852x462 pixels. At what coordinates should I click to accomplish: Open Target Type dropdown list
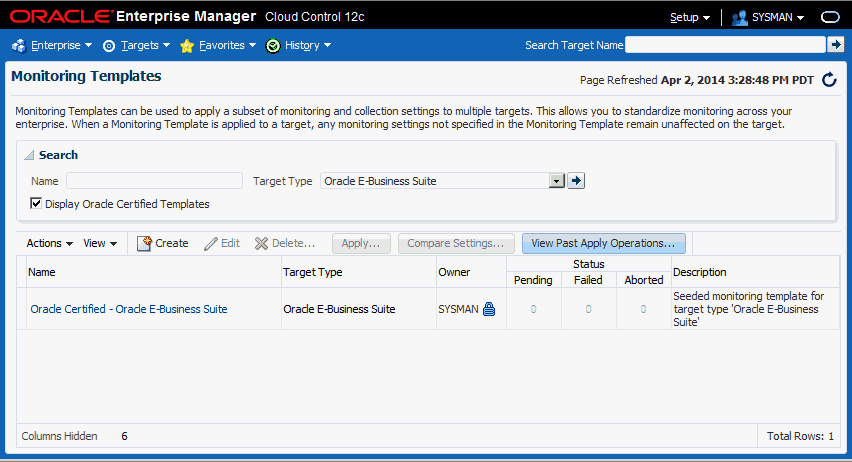(x=556, y=181)
